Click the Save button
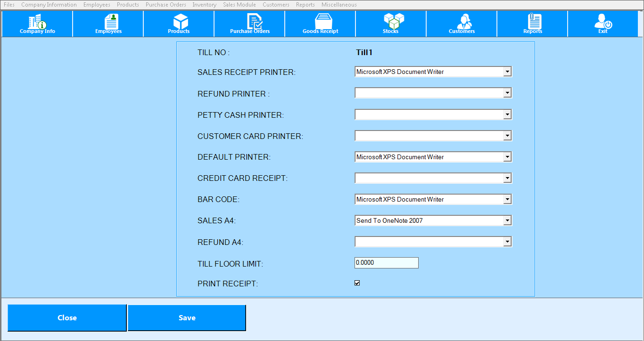 (187, 318)
